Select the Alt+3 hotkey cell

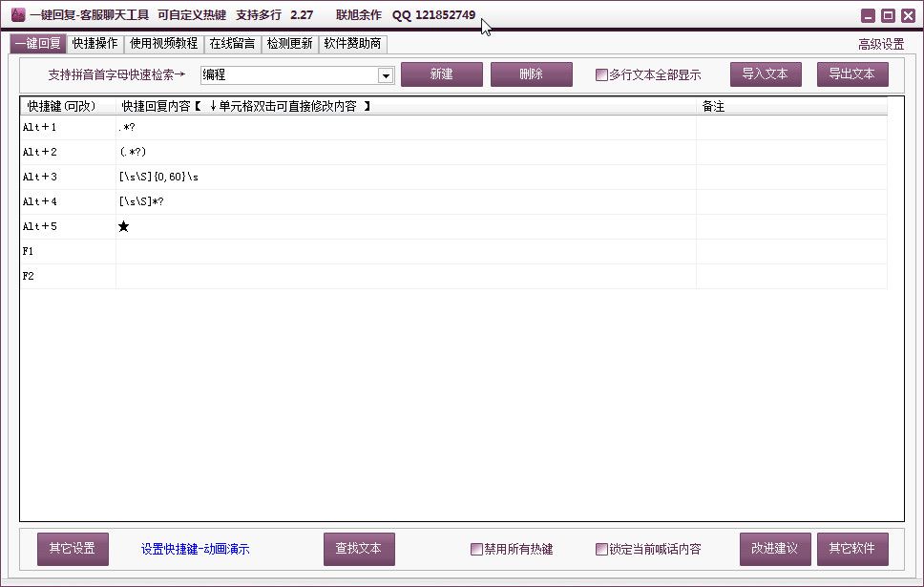coord(68,177)
